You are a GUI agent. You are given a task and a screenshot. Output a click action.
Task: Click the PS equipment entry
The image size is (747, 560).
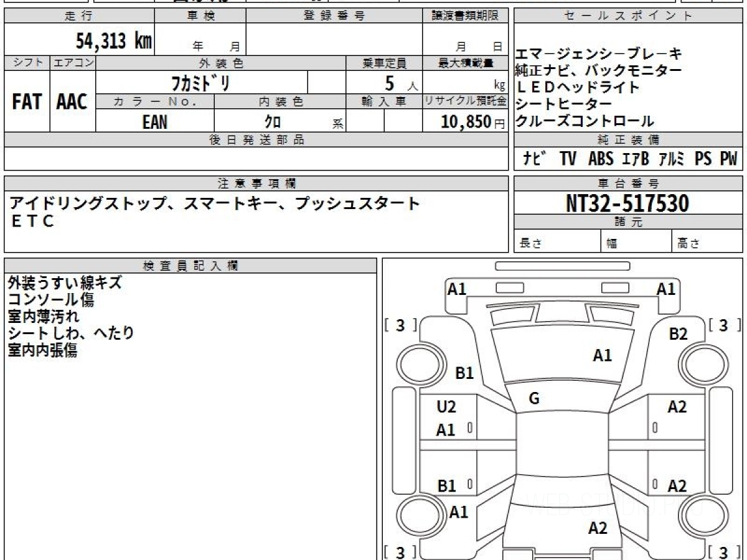click(703, 159)
